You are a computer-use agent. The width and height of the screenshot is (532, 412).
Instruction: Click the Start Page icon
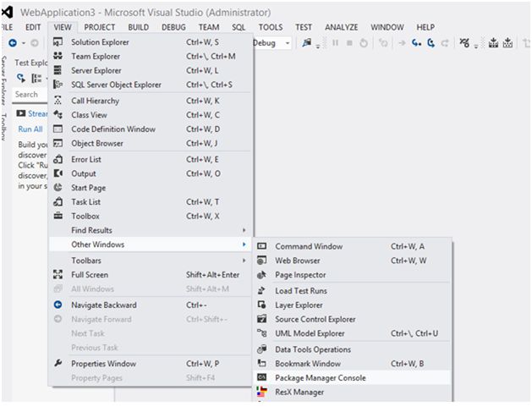(58, 187)
